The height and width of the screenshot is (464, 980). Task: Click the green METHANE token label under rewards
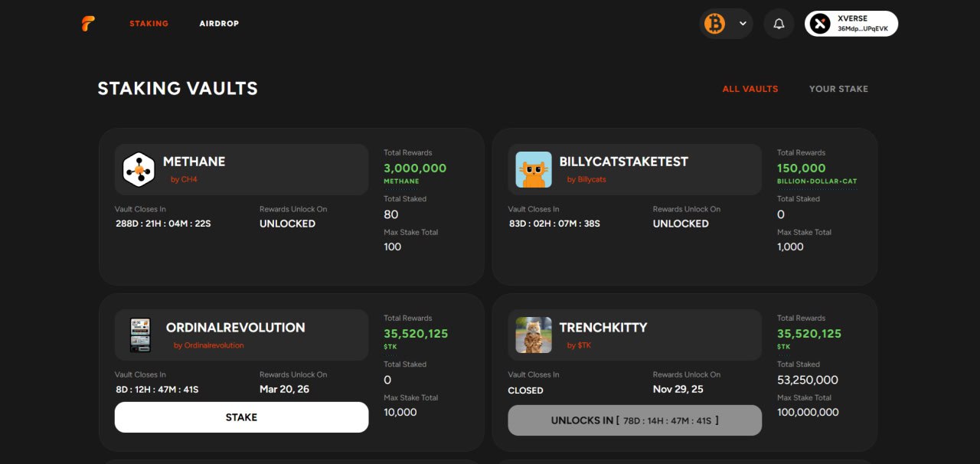tap(401, 181)
